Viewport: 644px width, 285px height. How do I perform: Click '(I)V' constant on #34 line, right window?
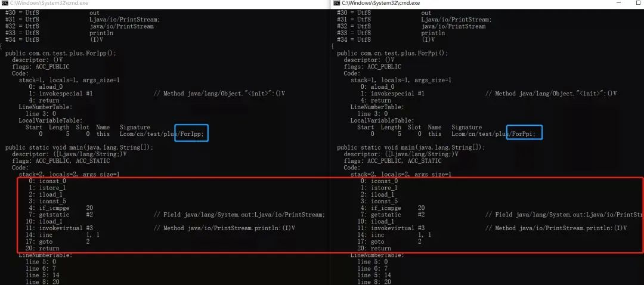pyautogui.click(x=428, y=40)
